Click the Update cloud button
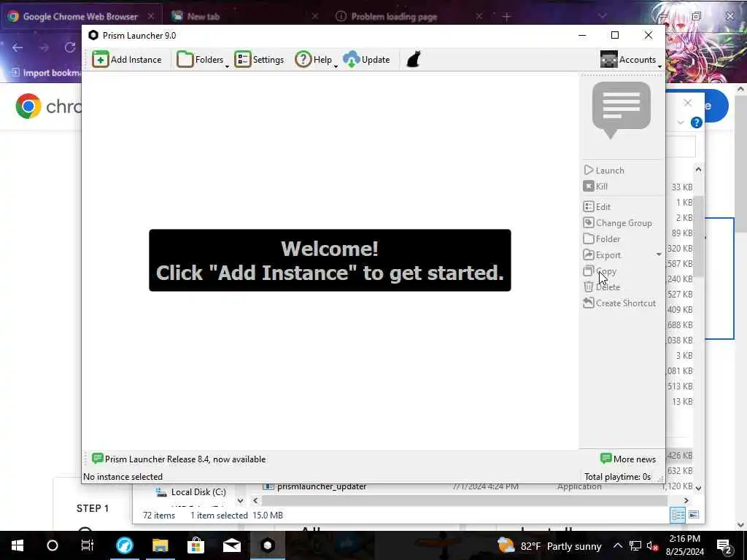Viewport: 747px width, 560px height. coord(366,60)
